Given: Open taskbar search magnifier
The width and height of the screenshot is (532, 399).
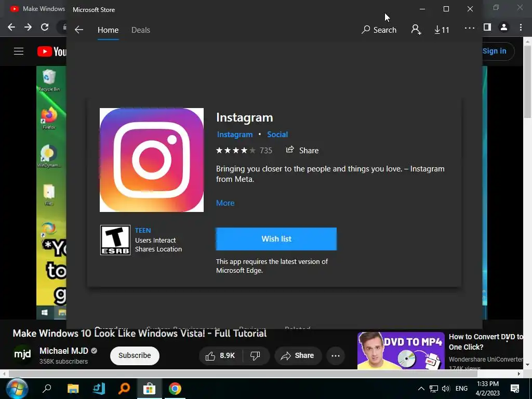Looking at the screenshot, I should (47, 389).
